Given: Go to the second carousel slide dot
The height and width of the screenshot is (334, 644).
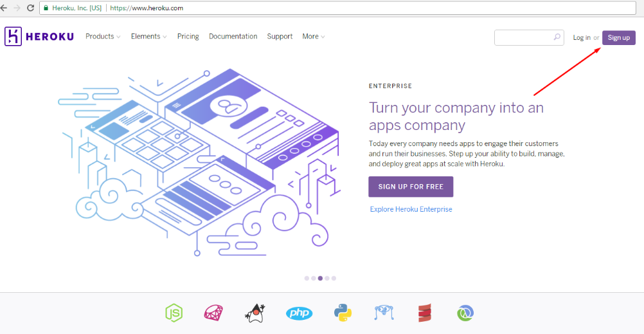Looking at the screenshot, I should click(314, 278).
